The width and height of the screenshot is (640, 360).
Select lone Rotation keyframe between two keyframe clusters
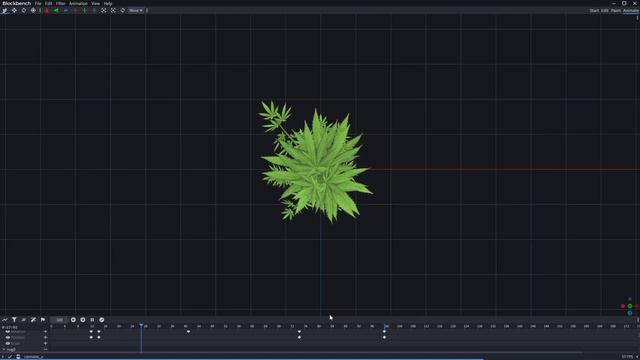pos(188,331)
